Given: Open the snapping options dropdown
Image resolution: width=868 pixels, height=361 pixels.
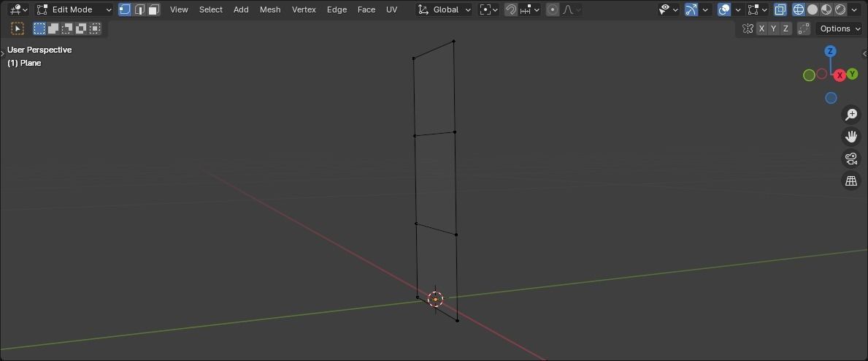Looking at the screenshot, I should click(x=530, y=9).
